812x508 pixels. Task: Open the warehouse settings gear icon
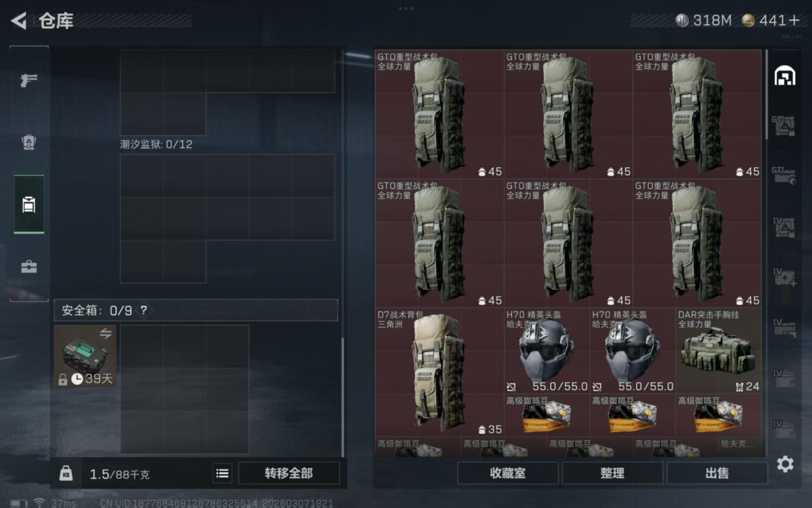coord(785,464)
